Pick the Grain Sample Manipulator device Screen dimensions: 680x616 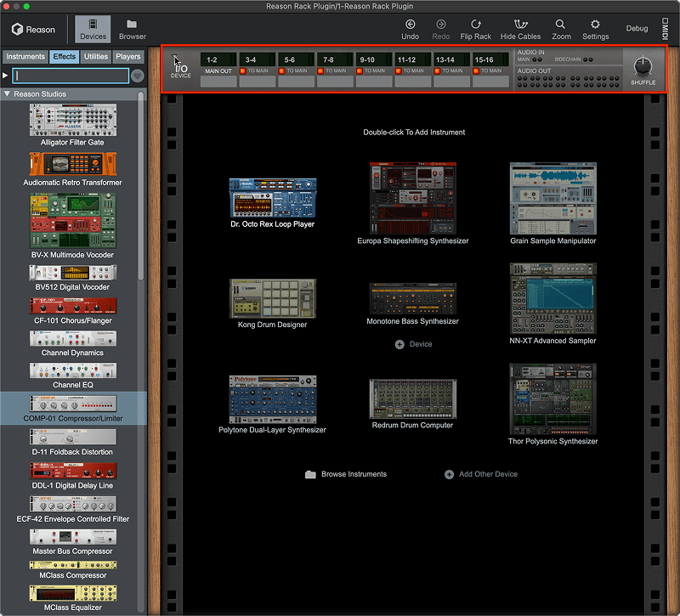click(553, 198)
